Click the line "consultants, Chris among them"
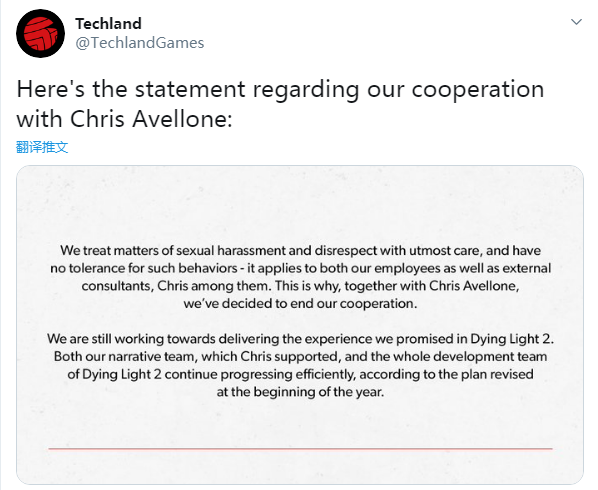 point(301,286)
